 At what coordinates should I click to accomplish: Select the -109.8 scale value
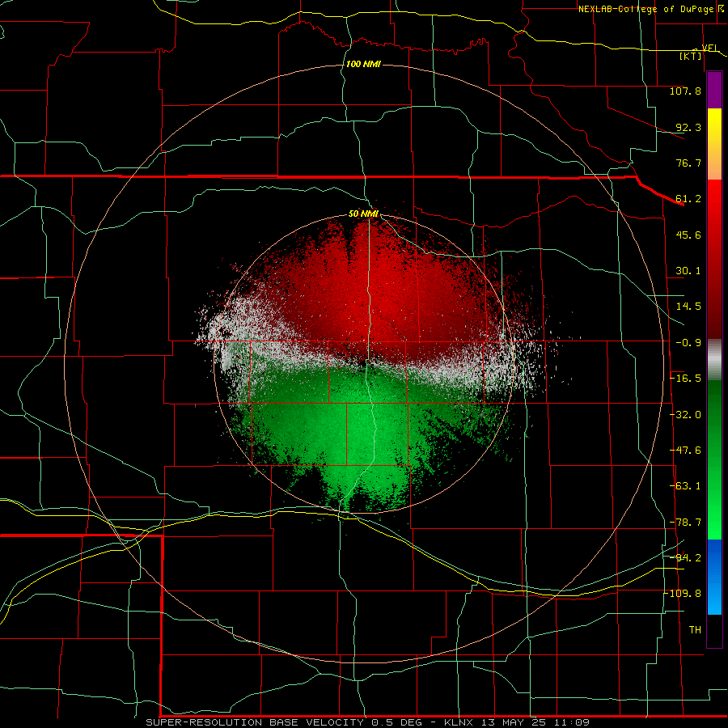(x=683, y=594)
